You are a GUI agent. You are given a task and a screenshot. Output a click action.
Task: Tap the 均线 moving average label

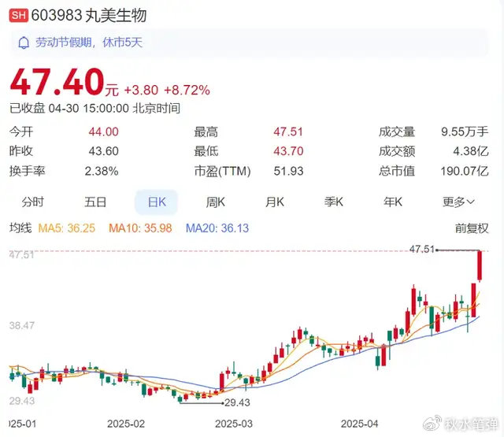[x=20, y=228]
